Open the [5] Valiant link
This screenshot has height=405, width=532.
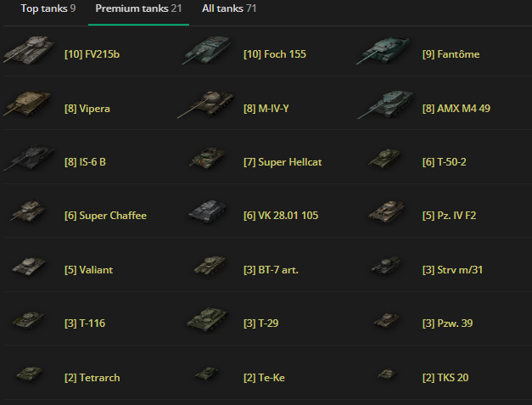[88, 270]
